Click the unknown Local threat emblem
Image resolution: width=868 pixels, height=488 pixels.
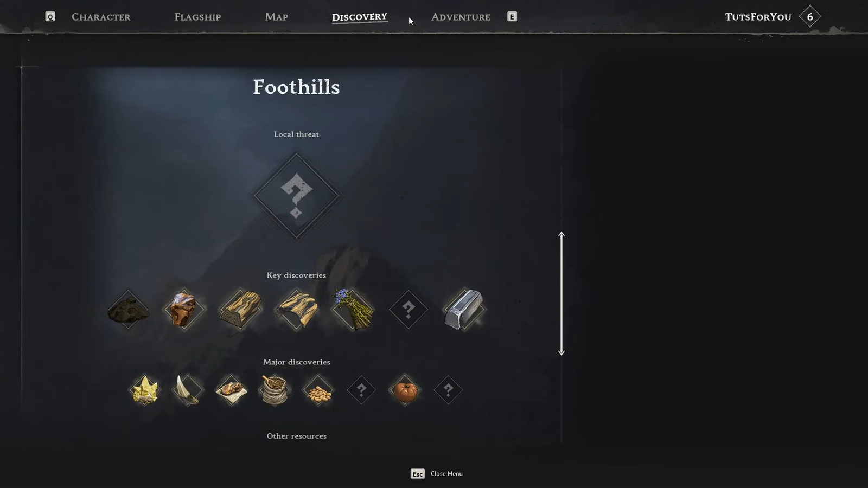[x=296, y=196]
